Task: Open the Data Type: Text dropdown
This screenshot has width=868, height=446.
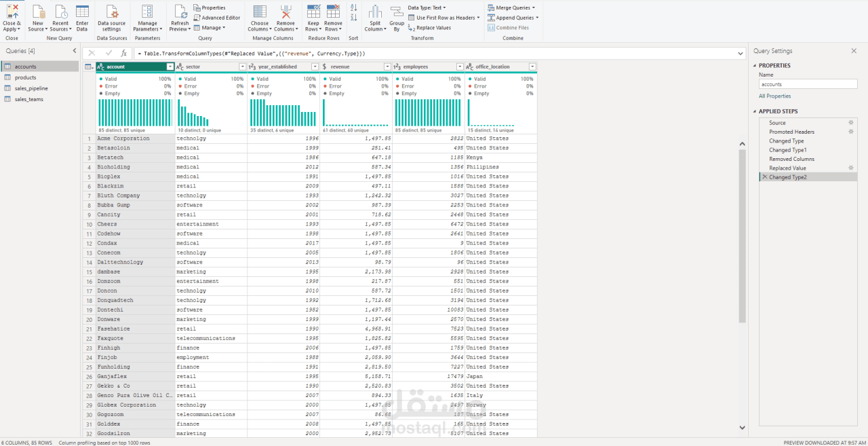Action: click(x=427, y=7)
